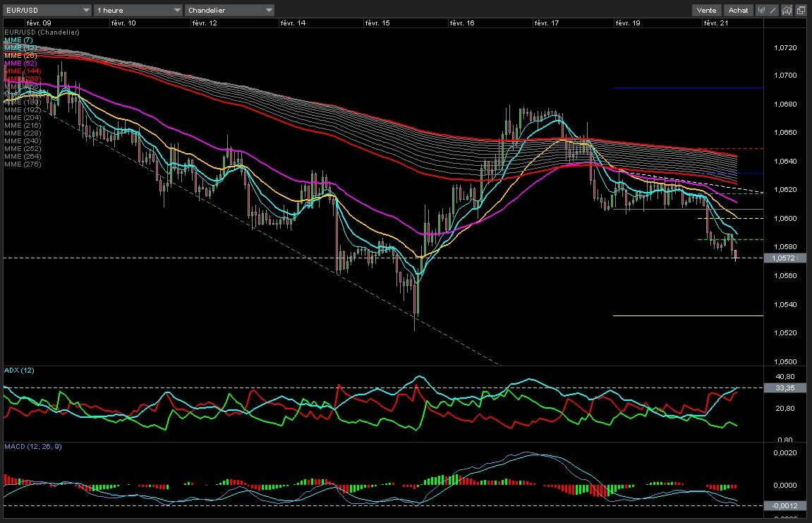812x523 pixels.
Task: Click the Achat buy button
Action: pos(738,10)
